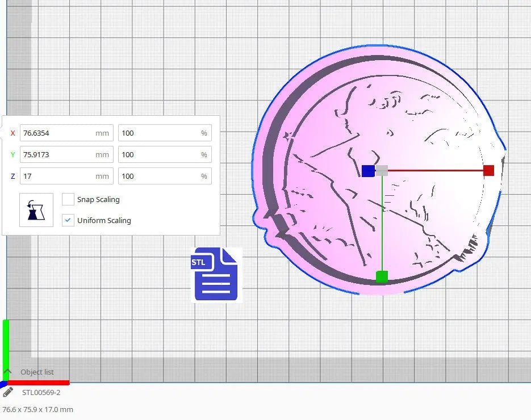The height and width of the screenshot is (420, 531).
Task: Click the 76.6 x 75.9 x 17.0 mm dimensions text
Action: click(x=38, y=409)
